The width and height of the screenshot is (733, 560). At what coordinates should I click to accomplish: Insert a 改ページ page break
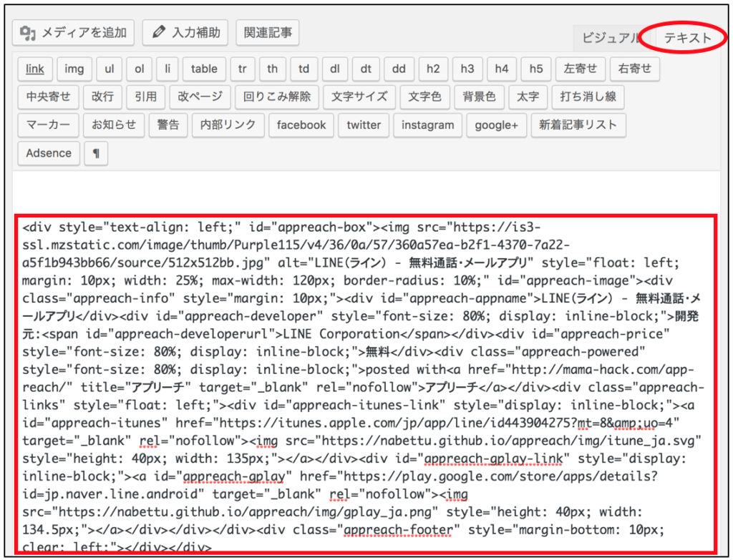200,97
